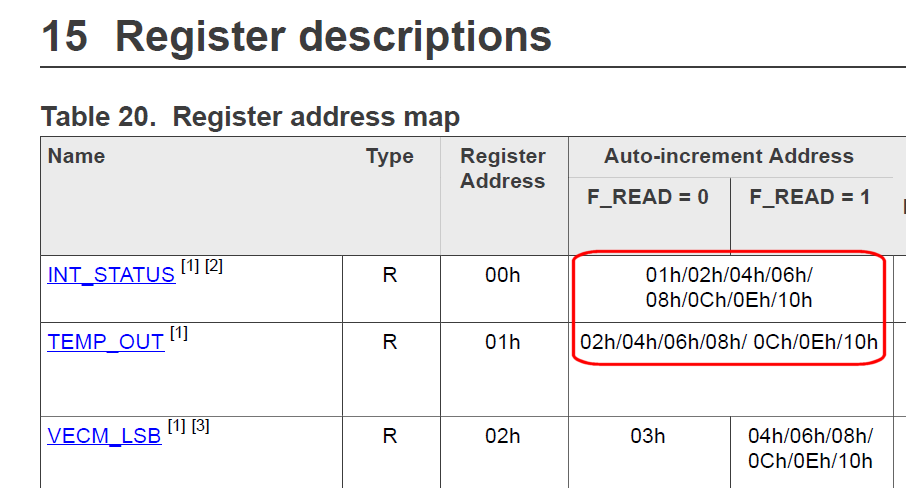Open the INT_STATUS register link
Screen dimensions: 906x488
point(110,275)
